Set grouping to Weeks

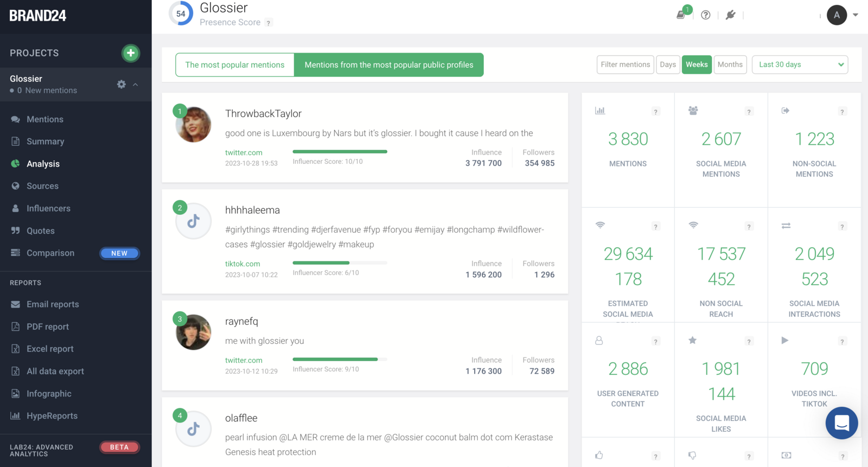pos(697,65)
